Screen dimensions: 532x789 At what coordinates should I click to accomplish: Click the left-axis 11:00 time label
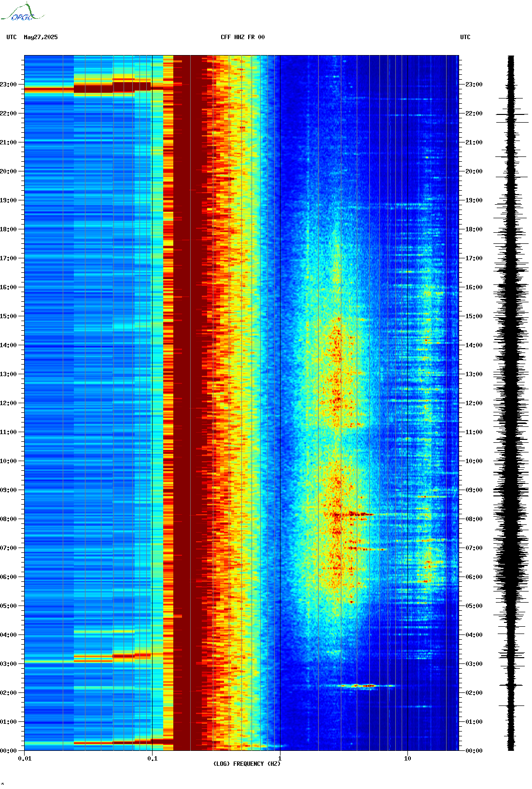[x=8, y=432]
